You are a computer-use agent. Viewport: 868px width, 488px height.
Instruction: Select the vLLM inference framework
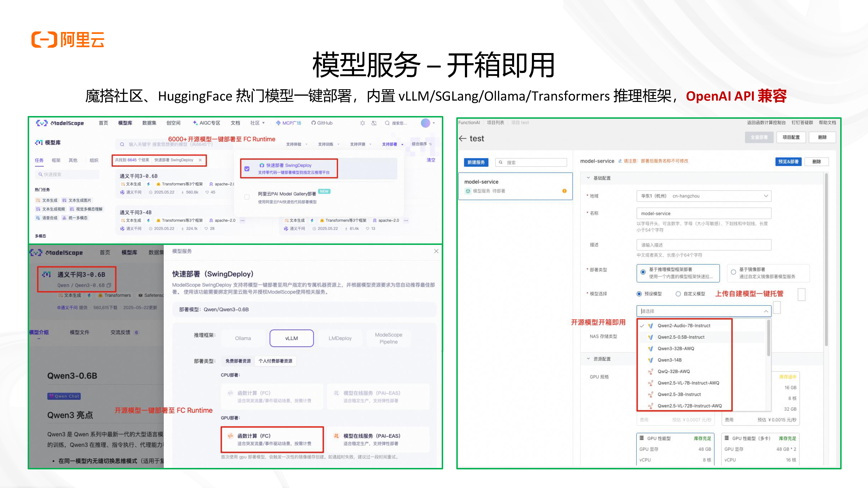click(x=292, y=338)
